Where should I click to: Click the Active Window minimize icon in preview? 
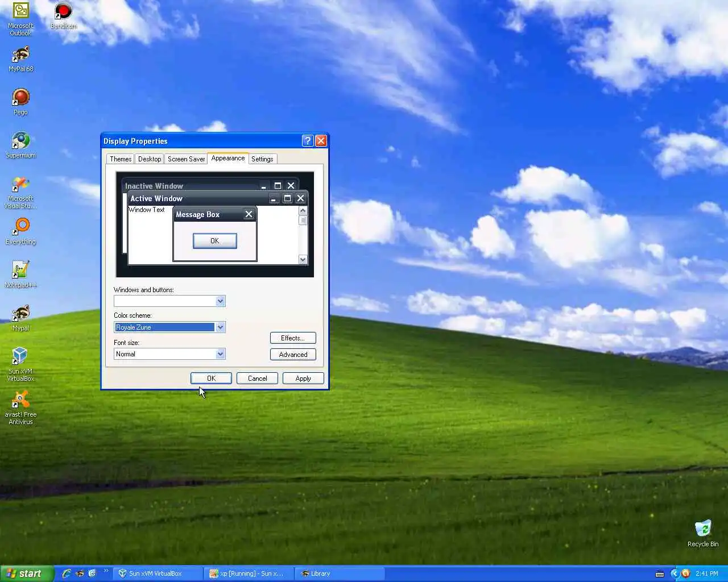[274, 198]
